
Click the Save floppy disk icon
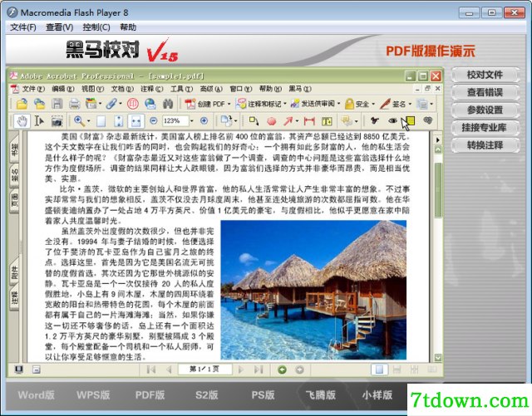click(57, 104)
